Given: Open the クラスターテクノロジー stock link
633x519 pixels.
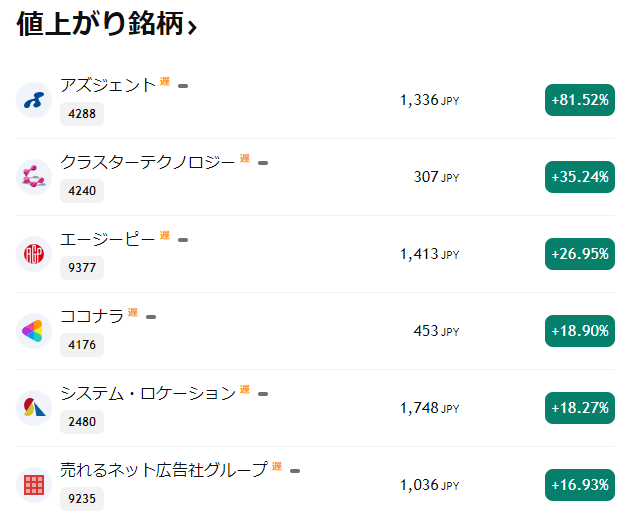Looking at the screenshot, I should point(148,163).
